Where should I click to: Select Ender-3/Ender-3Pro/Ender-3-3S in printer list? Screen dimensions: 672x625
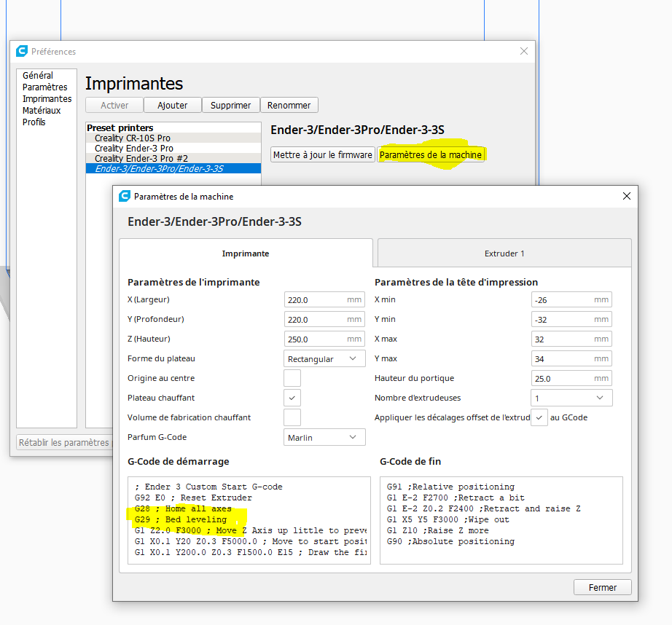pos(173,169)
